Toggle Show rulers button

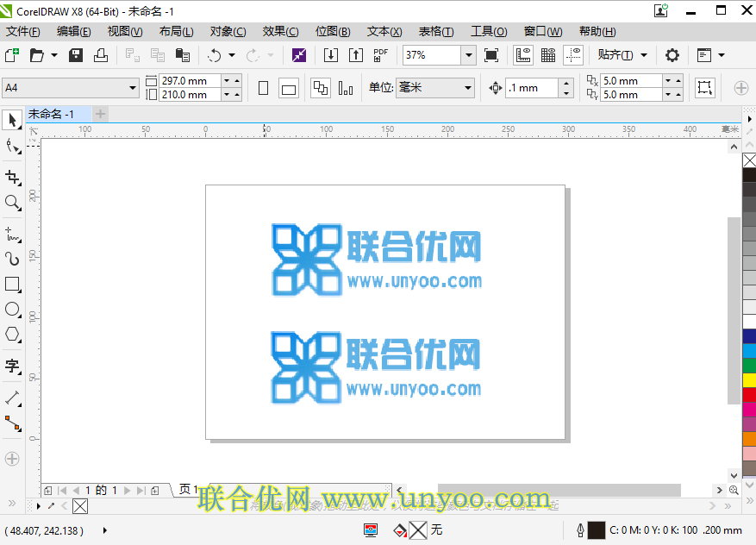[523, 55]
